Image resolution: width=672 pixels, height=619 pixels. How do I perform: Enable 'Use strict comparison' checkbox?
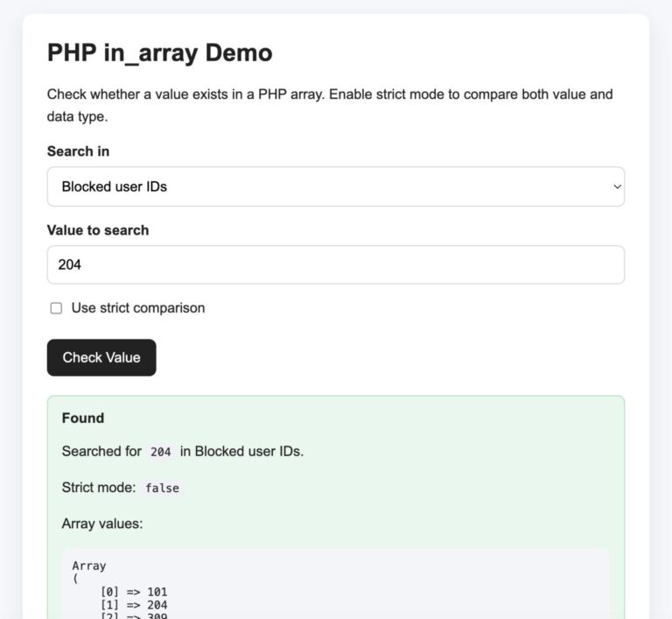56,308
